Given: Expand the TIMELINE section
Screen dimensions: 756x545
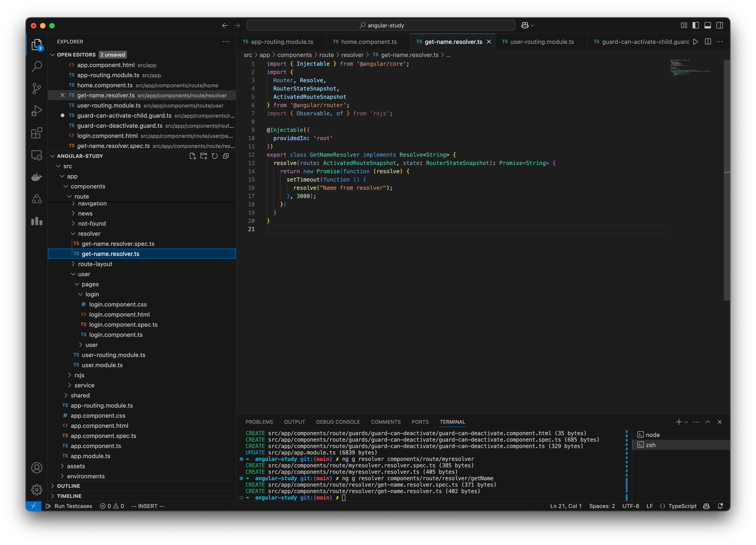Looking at the screenshot, I should pyautogui.click(x=70, y=496).
